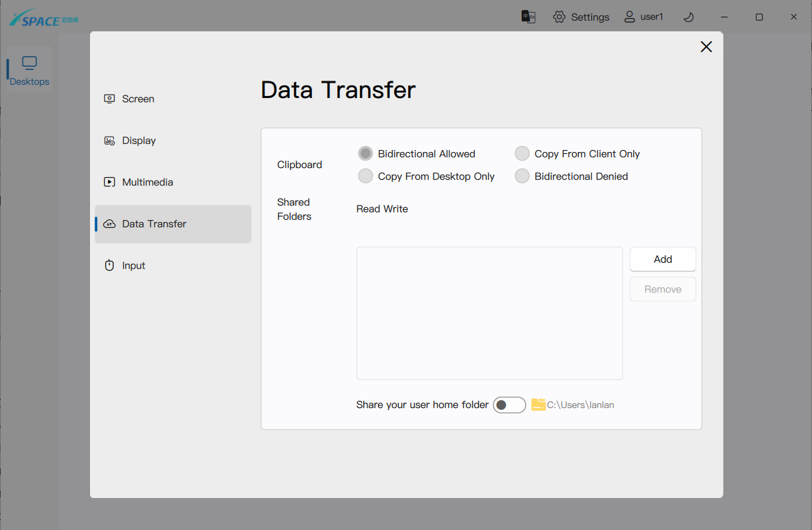
Task: Click the language switch icon in title bar
Action: pyautogui.click(x=528, y=17)
